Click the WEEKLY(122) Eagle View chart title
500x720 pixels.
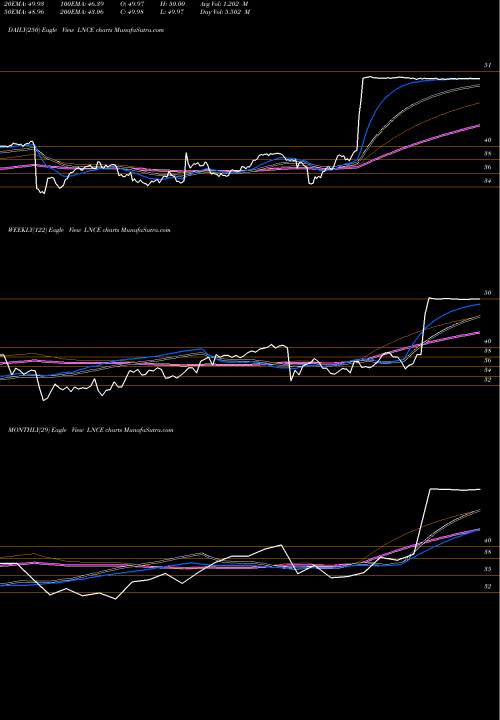(x=89, y=230)
